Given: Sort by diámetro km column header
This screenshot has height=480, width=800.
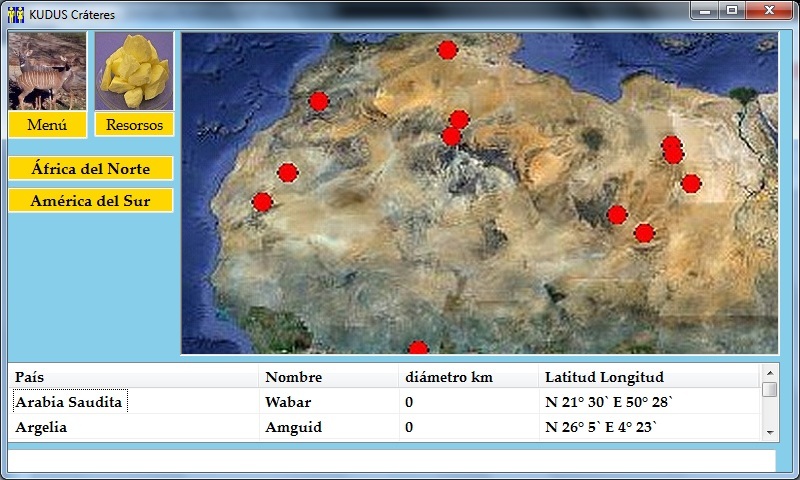Looking at the screenshot, I should click(469, 378).
